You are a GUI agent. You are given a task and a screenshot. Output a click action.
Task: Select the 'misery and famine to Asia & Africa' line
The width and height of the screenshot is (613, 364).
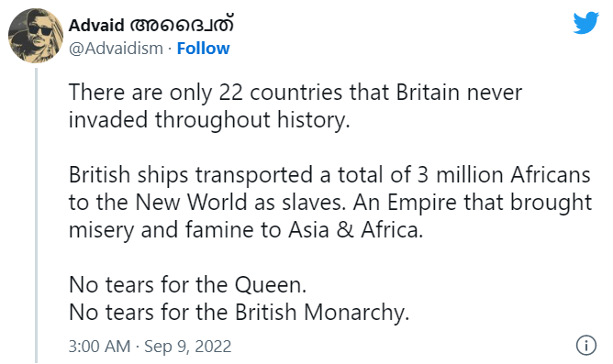(246, 229)
